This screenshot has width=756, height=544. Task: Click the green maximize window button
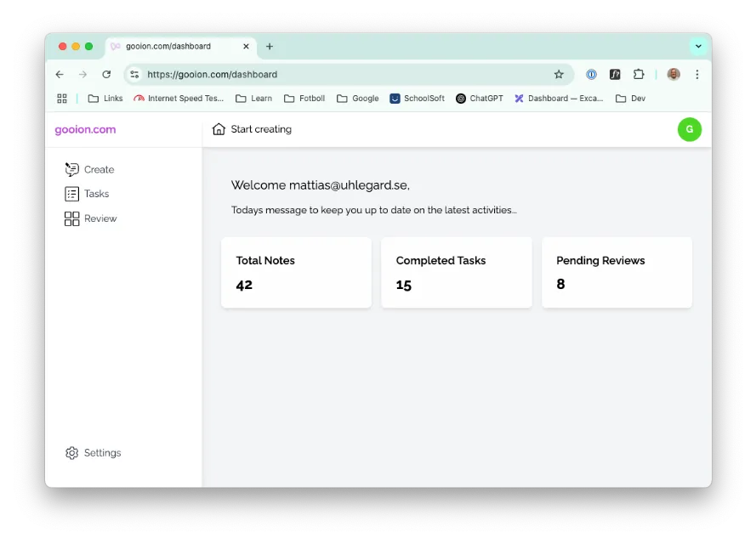coord(88,46)
